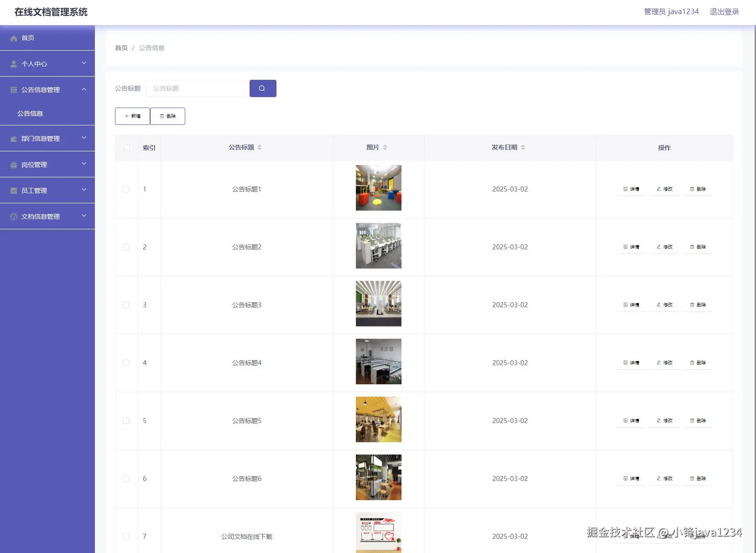The image size is (756, 553).
Task: Open the 员工管理 menu label
Action: [34, 191]
